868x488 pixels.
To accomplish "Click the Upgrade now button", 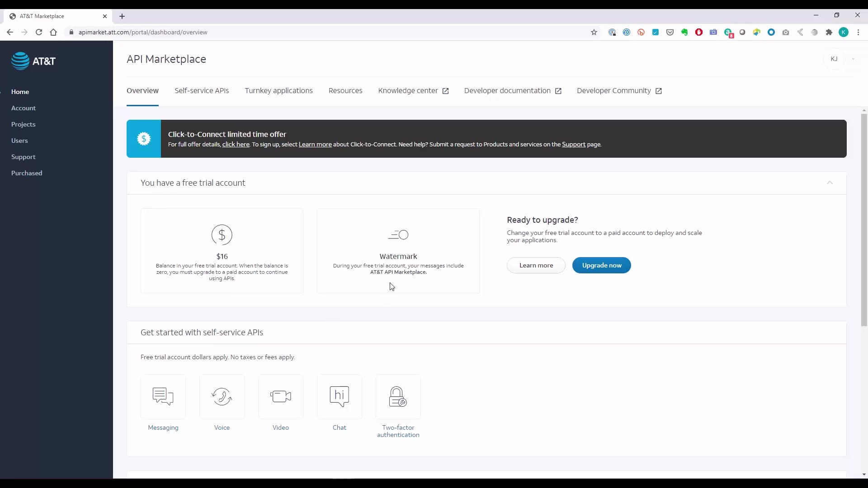I will tap(602, 265).
